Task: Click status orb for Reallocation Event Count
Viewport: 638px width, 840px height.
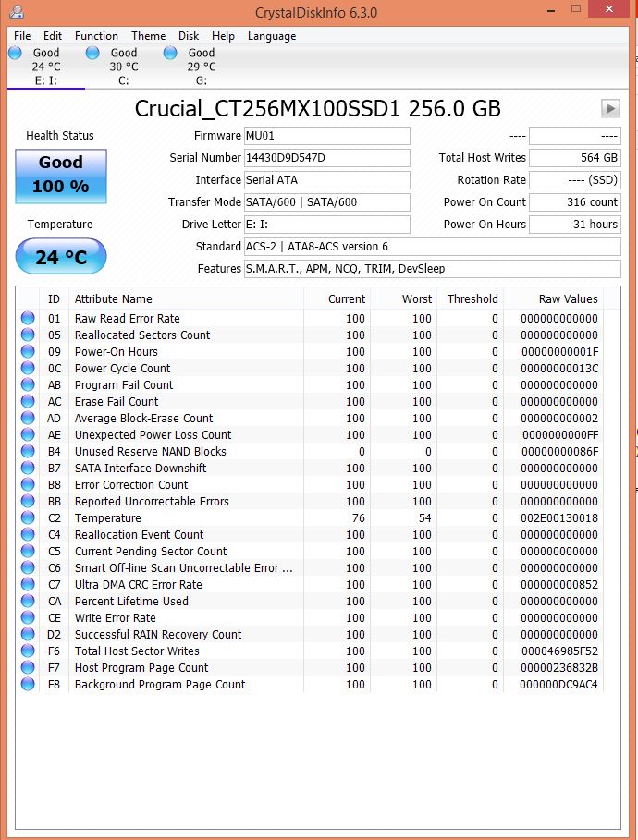Action: [x=28, y=535]
